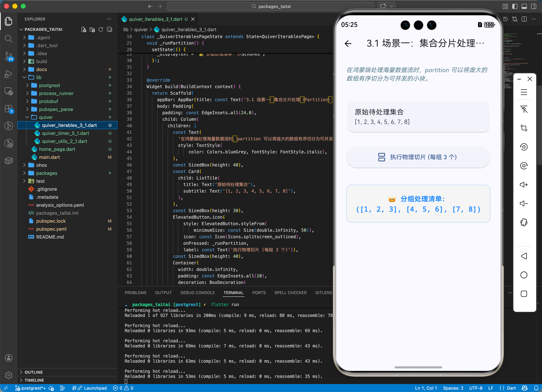Image resolution: width=542 pixels, height=392 pixels.
Task: Open the Search view in activity bar
Action: click(9, 39)
